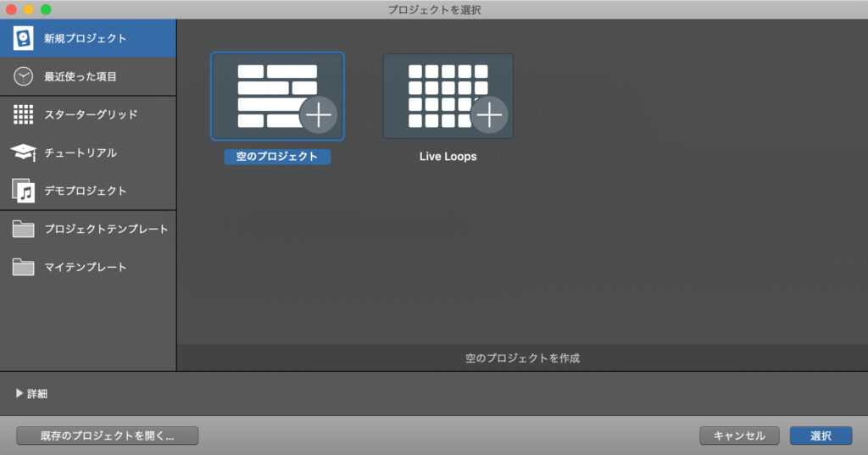Screen dimensions: 868x455
Task: Click the folder icon for マイテンプレート
Action: click(x=23, y=267)
